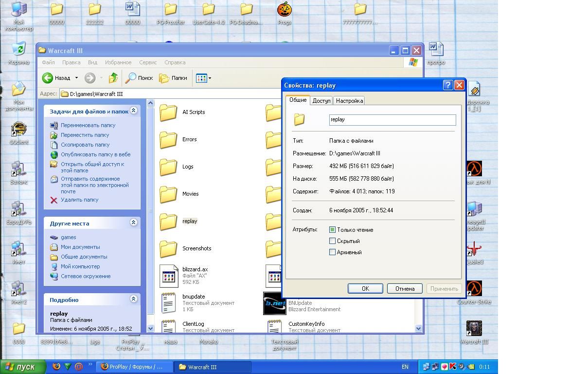The width and height of the screenshot is (588, 374).
Task: Open the Правка menu
Action: tap(71, 62)
